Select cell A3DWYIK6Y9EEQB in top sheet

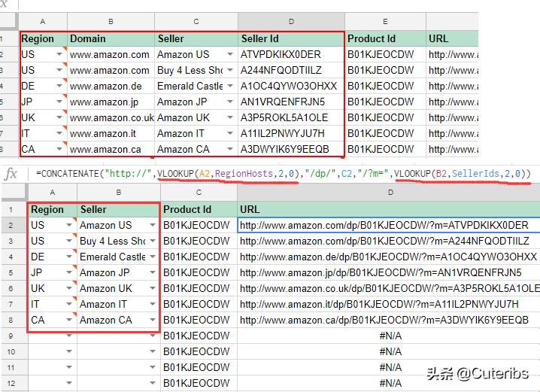tap(291, 149)
